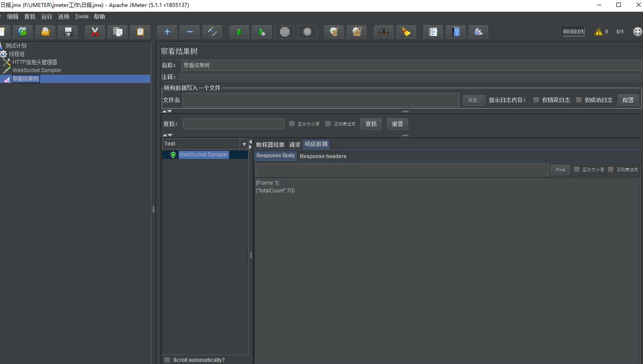Tick 正则表达式 beside the Find button
643x364 pixels.
[x=610, y=169]
